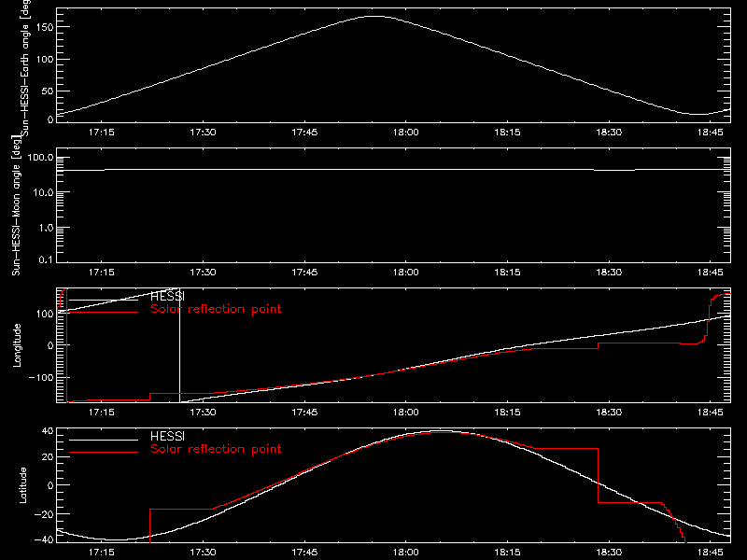Click 18:45 time label of Earth angle plot
747x560 pixels.
click(711, 133)
